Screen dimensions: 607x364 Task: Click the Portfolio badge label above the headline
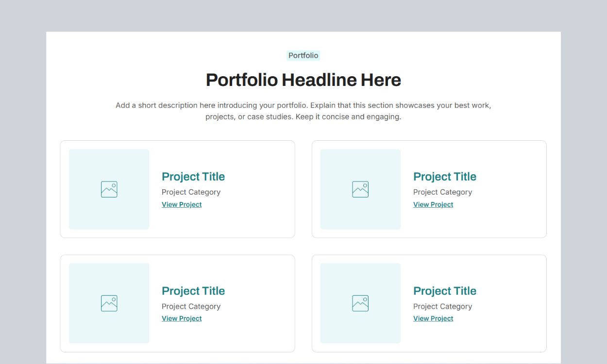303,56
